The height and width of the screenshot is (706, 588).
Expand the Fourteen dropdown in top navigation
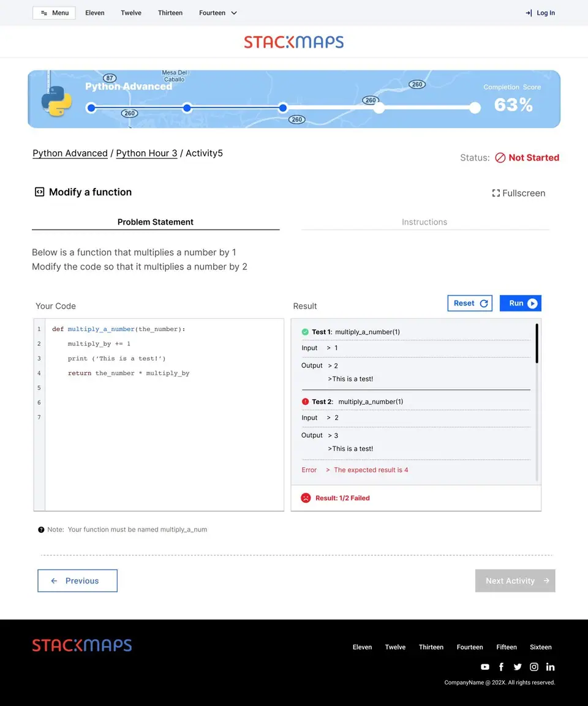coord(218,13)
